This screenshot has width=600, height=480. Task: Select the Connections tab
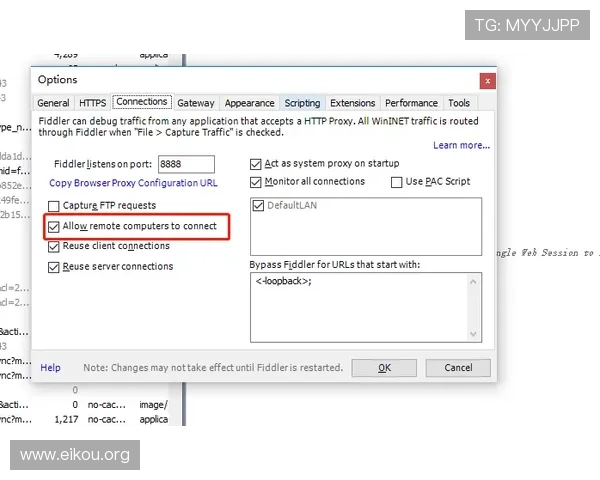[x=142, y=101]
